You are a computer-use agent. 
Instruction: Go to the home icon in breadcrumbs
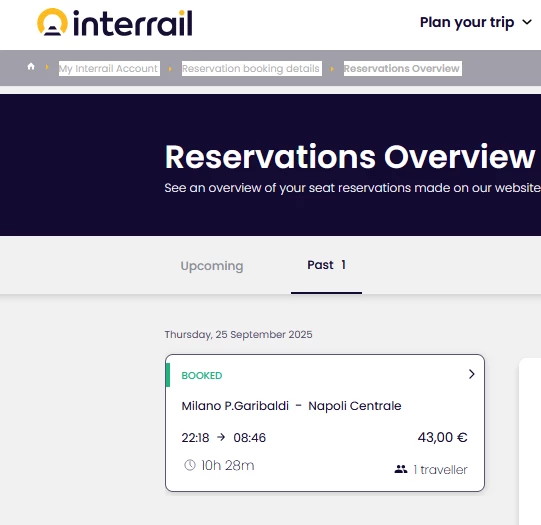coord(31,66)
